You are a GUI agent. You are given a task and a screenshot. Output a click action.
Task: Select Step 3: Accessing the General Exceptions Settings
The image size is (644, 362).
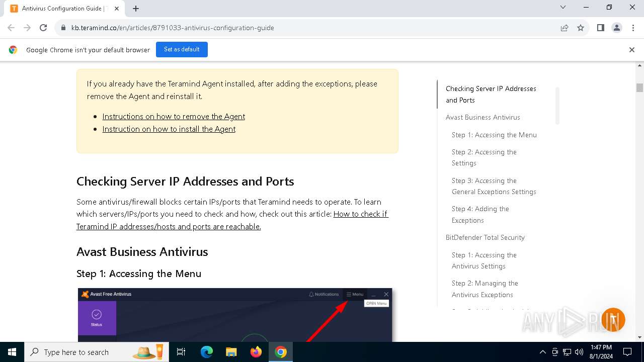(494, 186)
